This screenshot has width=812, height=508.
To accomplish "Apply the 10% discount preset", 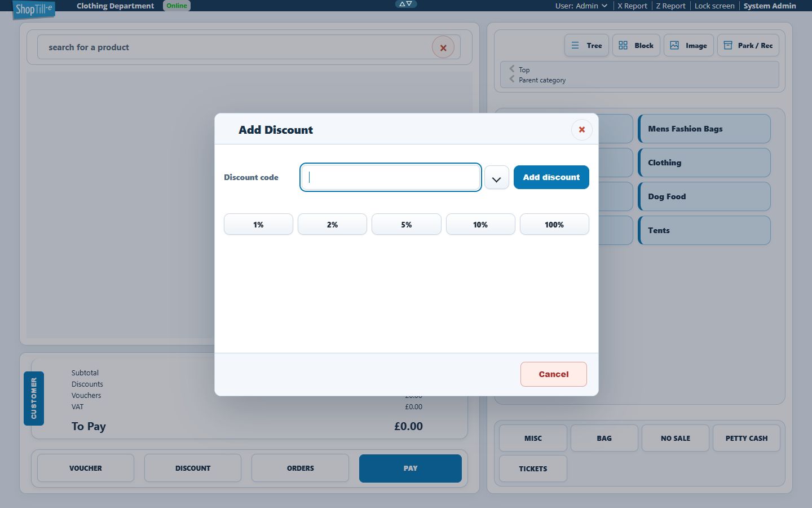I will (x=480, y=225).
